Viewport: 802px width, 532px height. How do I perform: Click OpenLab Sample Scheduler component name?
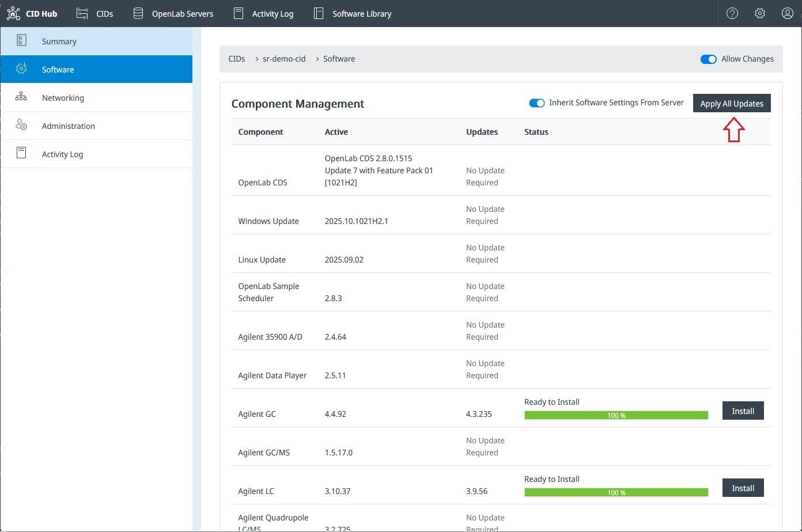(x=268, y=292)
